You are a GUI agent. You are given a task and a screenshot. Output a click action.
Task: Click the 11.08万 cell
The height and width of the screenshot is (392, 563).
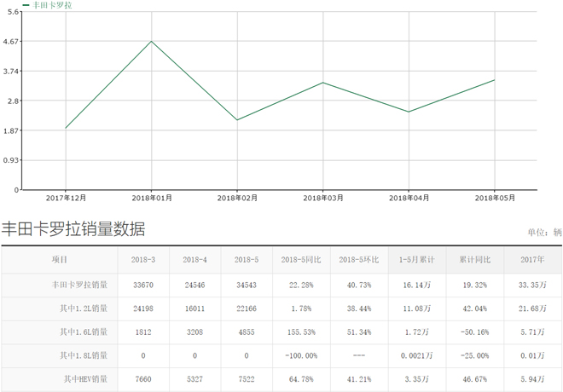click(417, 308)
